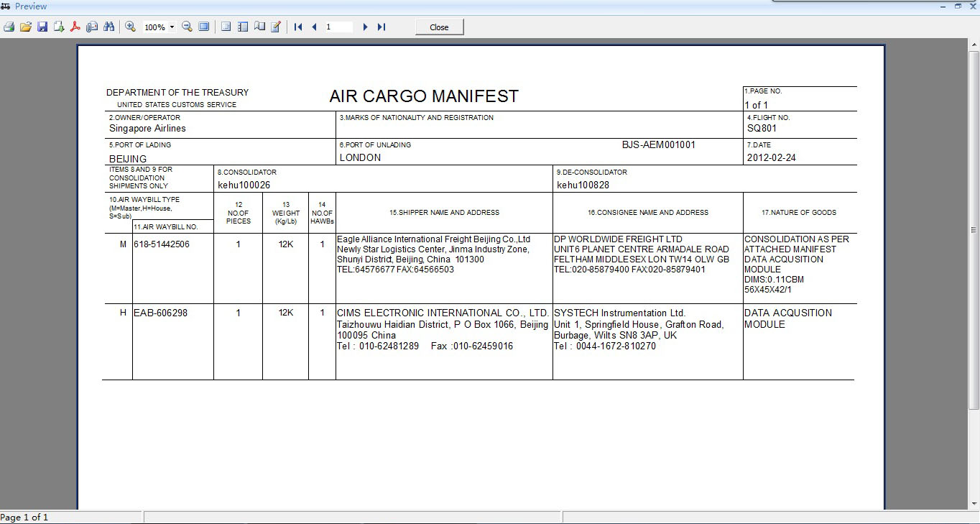The width and height of the screenshot is (980, 524).
Task: Save the report using floppy disk icon
Action: 42,27
